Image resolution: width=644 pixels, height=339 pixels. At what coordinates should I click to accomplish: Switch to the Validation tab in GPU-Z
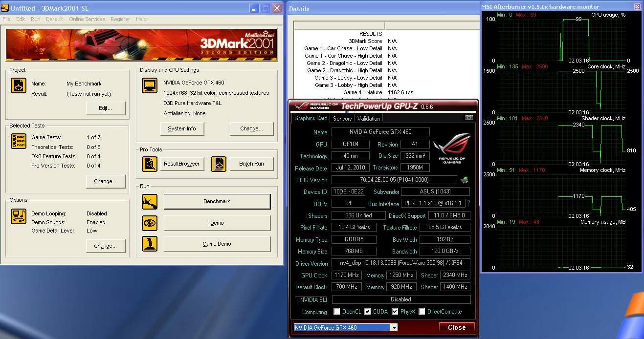pyautogui.click(x=368, y=118)
